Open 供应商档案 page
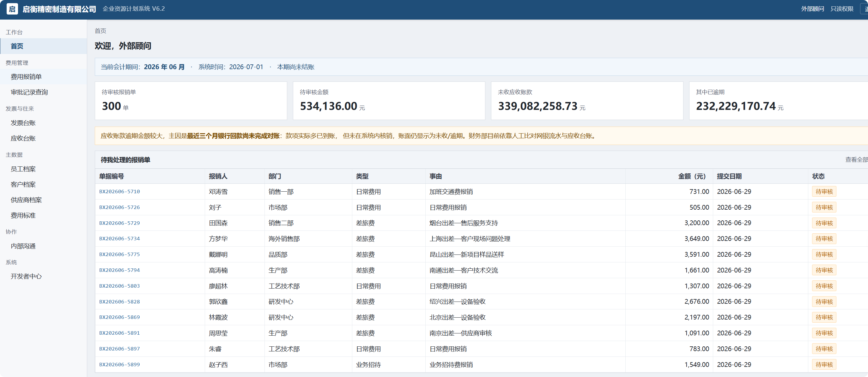 (44, 200)
